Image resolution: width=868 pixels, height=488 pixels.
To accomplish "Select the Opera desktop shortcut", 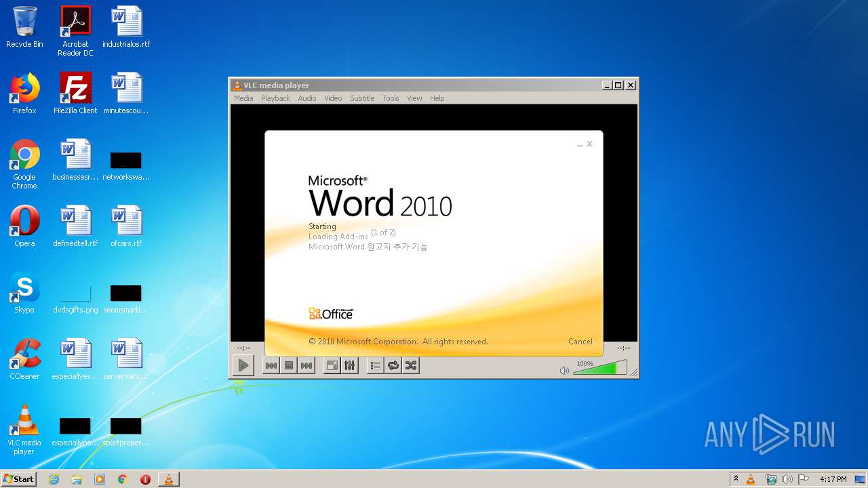I will (24, 226).
